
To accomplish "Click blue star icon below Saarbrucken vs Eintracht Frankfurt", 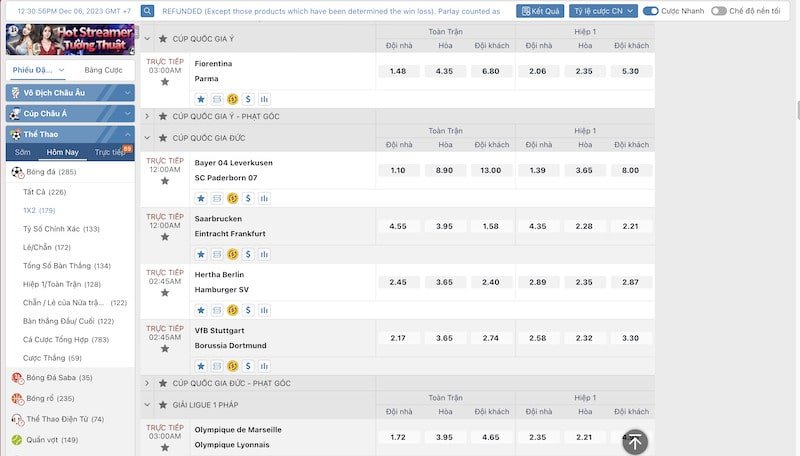I will point(201,254).
